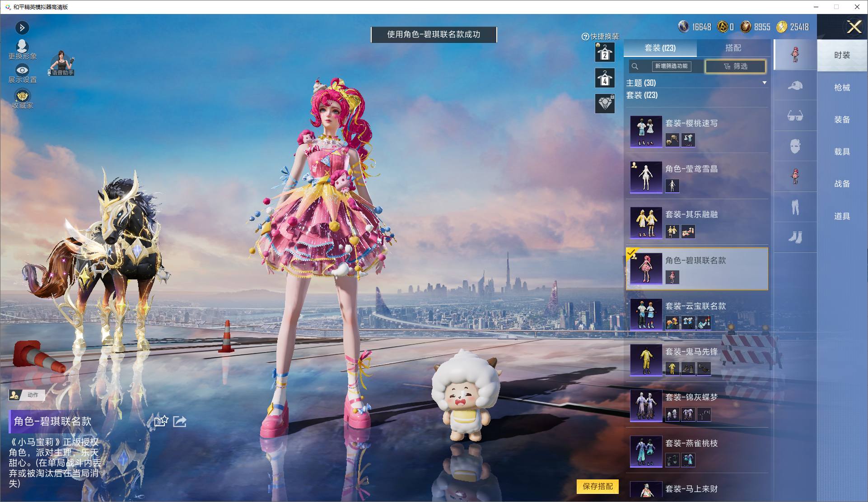Select the glasses category icon
The width and height of the screenshot is (868, 502).
pos(795,116)
